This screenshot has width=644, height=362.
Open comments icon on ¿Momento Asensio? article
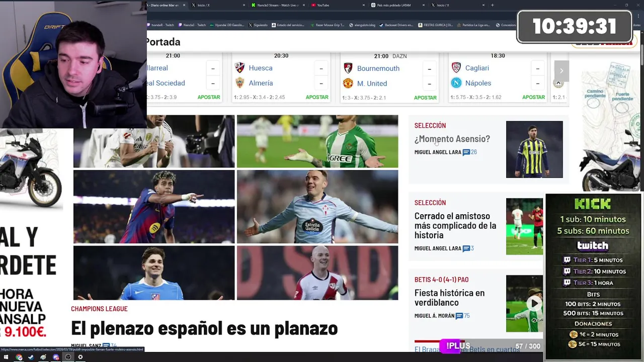466,152
